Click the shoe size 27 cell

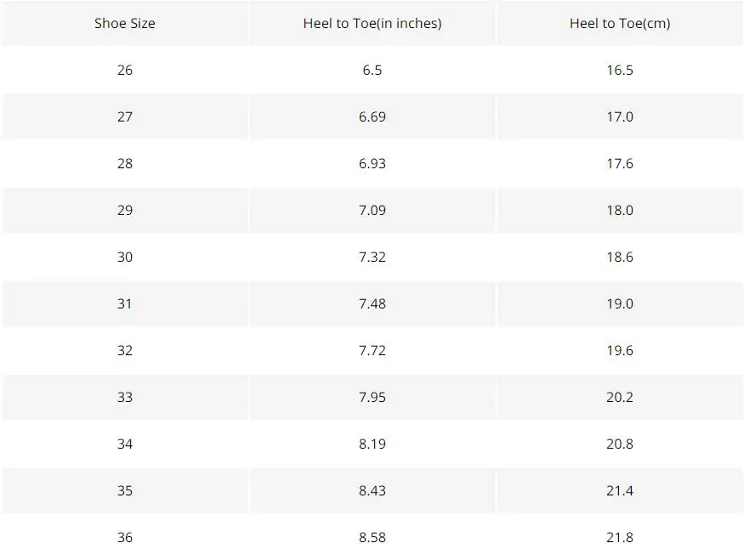(125, 116)
